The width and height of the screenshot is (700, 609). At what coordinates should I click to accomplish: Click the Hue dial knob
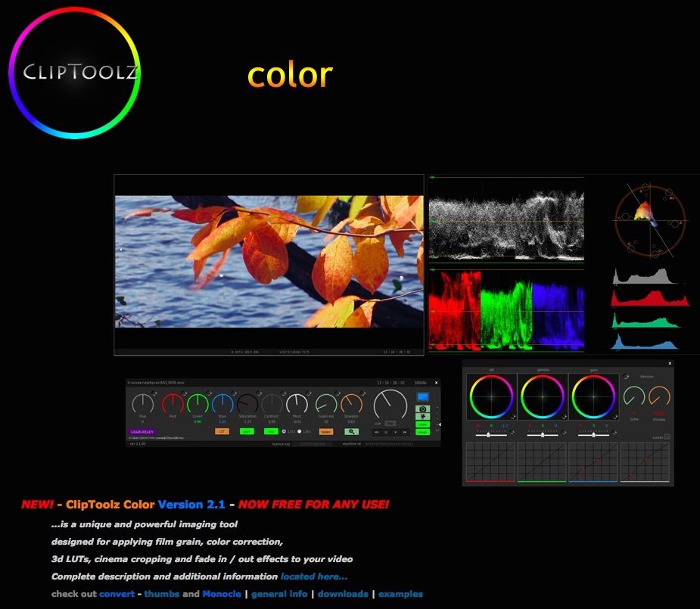(x=143, y=403)
